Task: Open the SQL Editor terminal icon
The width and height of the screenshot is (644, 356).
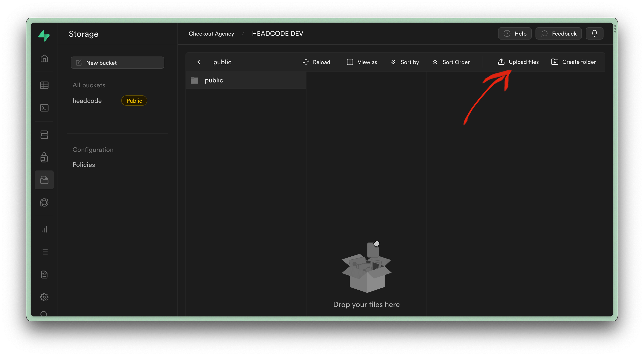Action: (44, 108)
